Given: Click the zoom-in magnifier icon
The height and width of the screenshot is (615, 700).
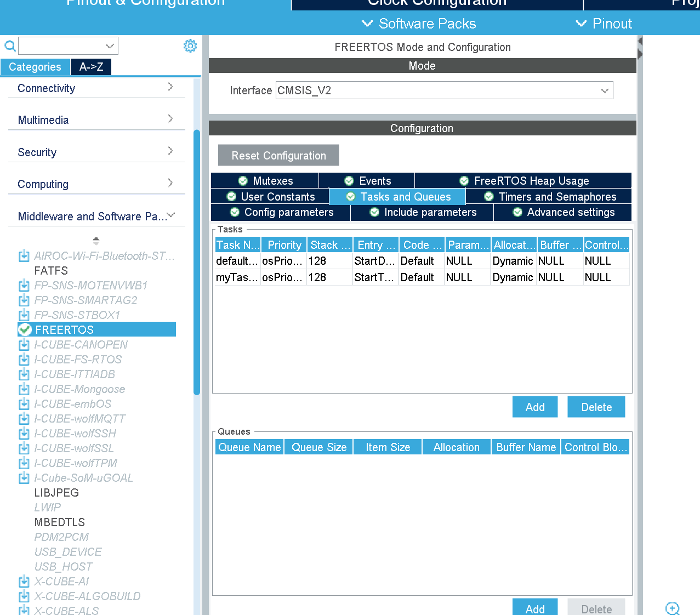Looking at the screenshot, I should pyautogui.click(x=673, y=608).
